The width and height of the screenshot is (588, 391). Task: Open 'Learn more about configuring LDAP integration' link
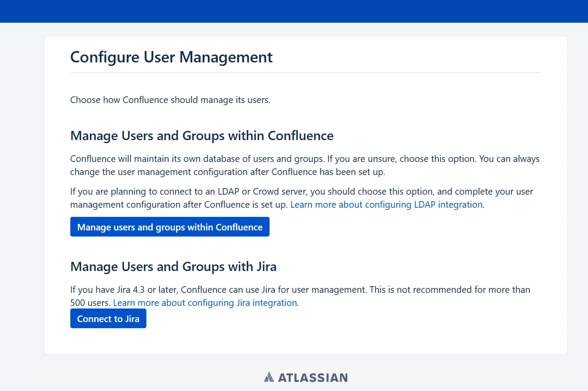coord(386,205)
